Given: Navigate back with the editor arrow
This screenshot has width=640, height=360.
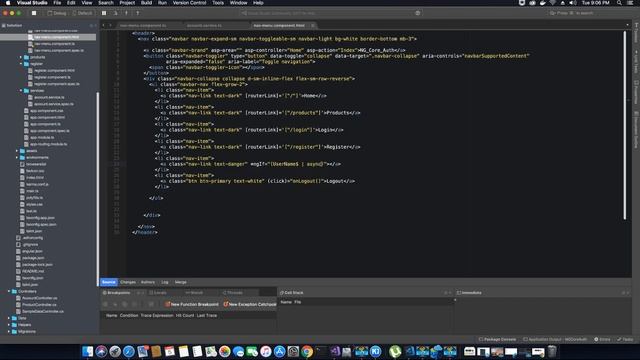Looking at the screenshot, I should point(103,25).
